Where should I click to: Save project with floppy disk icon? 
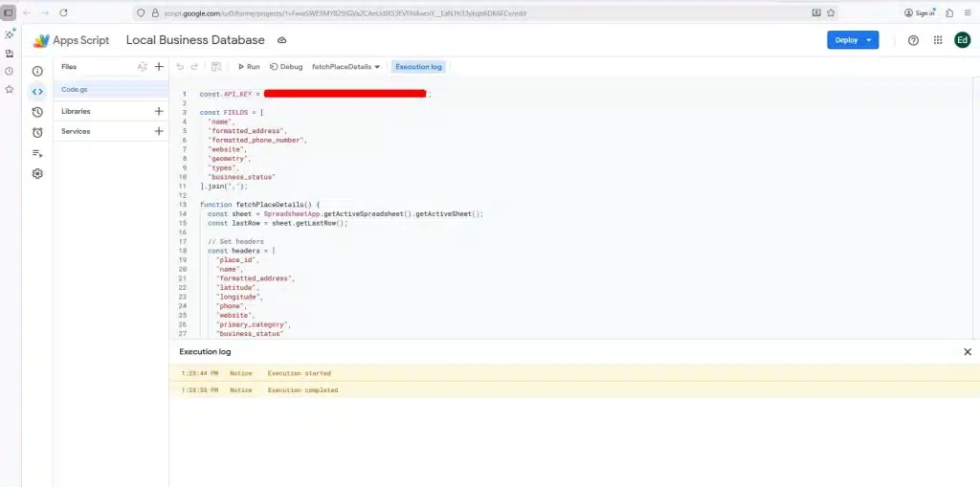click(216, 66)
